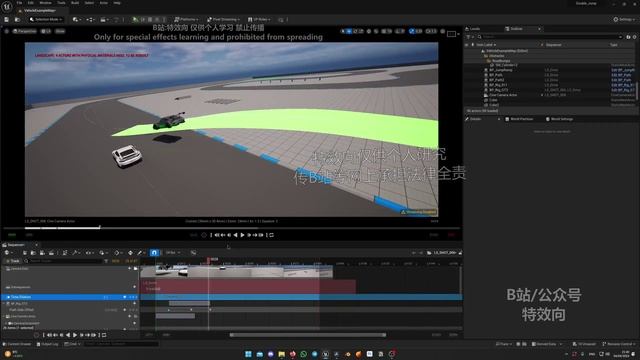The image size is (640, 360).
Task: Click the Add Track button in Sequencer
Action: point(12,261)
